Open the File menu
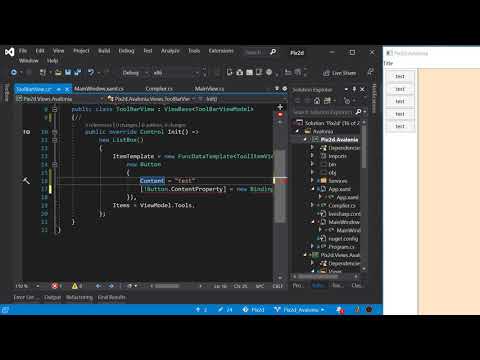480x360 pixels. [23, 51]
